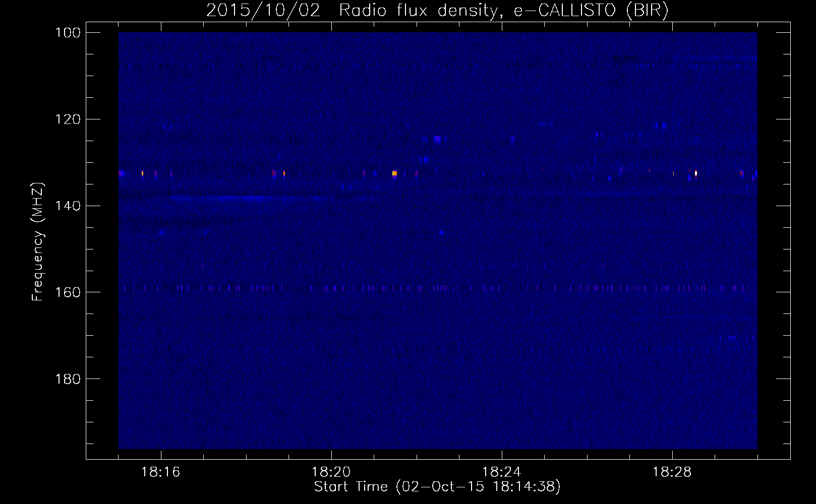Click the white-hot burst after 18:28
This screenshot has height=504, width=816.
click(696, 173)
